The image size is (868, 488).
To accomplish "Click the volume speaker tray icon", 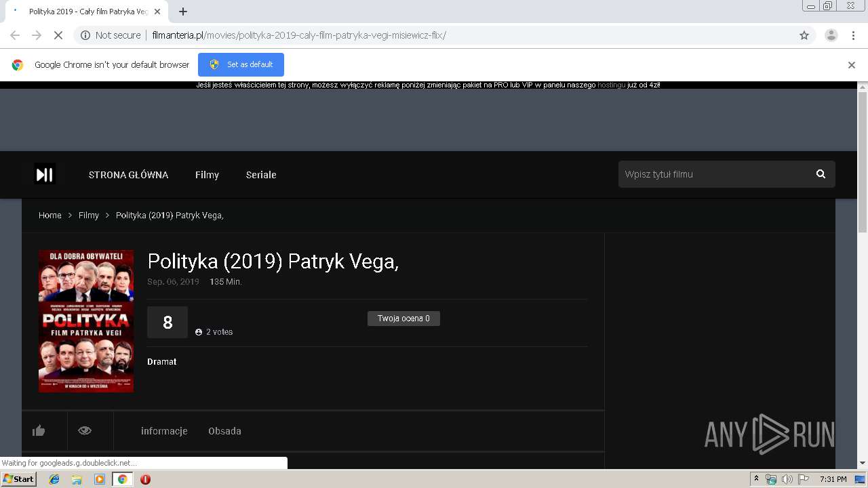I will [787, 479].
